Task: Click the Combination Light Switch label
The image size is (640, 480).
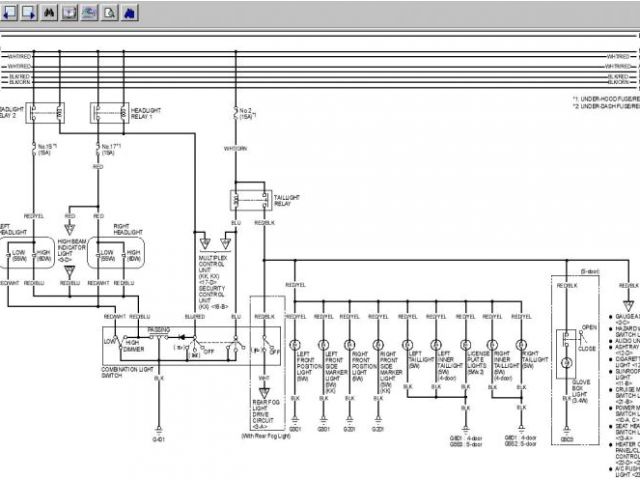Action: coord(125,368)
